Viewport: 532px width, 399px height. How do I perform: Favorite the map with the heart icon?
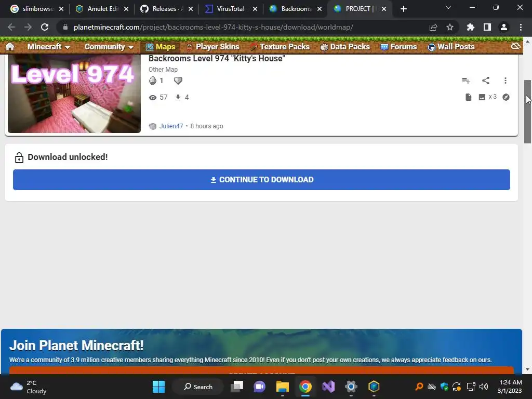[178, 81]
